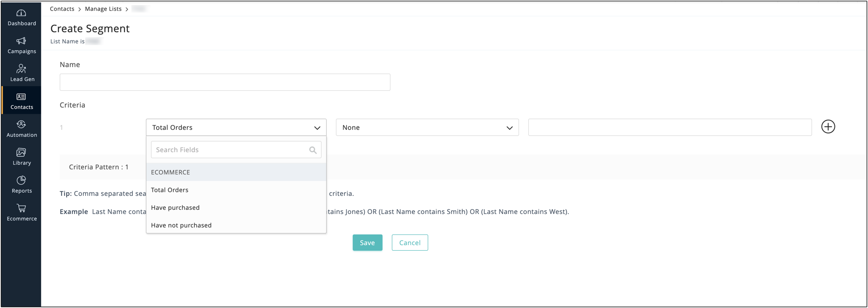Go to Lead Gen sidebar icon
Image resolution: width=868 pixels, height=308 pixels.
click(21, 69)
